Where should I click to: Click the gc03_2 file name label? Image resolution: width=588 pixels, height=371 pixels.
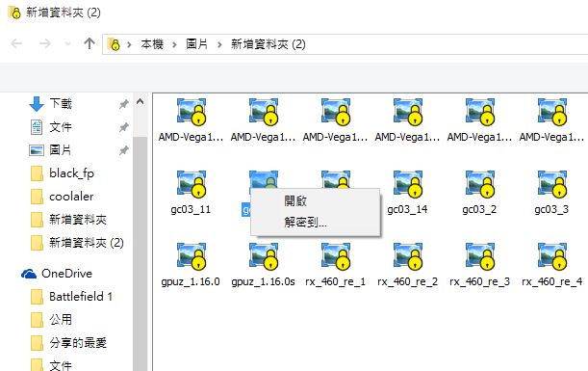point(479,209)
